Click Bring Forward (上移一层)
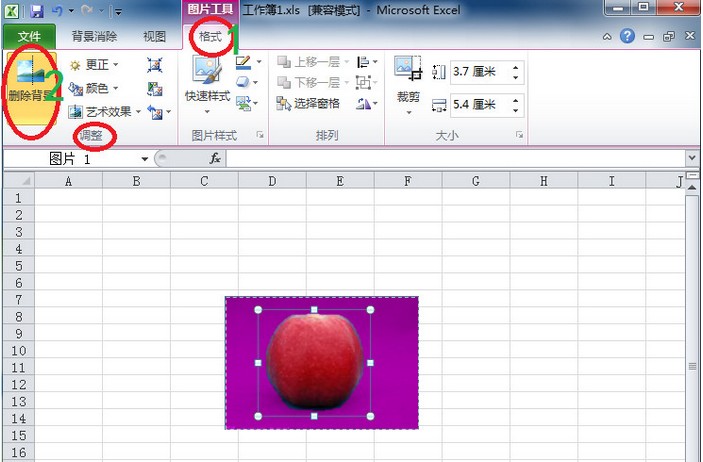703x462 pixels. tap(308, 61)
